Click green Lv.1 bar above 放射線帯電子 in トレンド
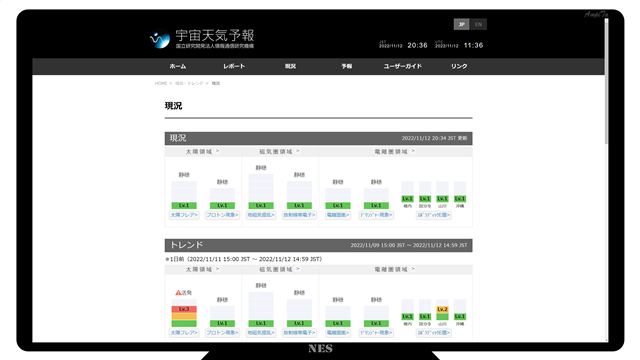The width and height of the screenshot is (640, 360). point(299,323)
